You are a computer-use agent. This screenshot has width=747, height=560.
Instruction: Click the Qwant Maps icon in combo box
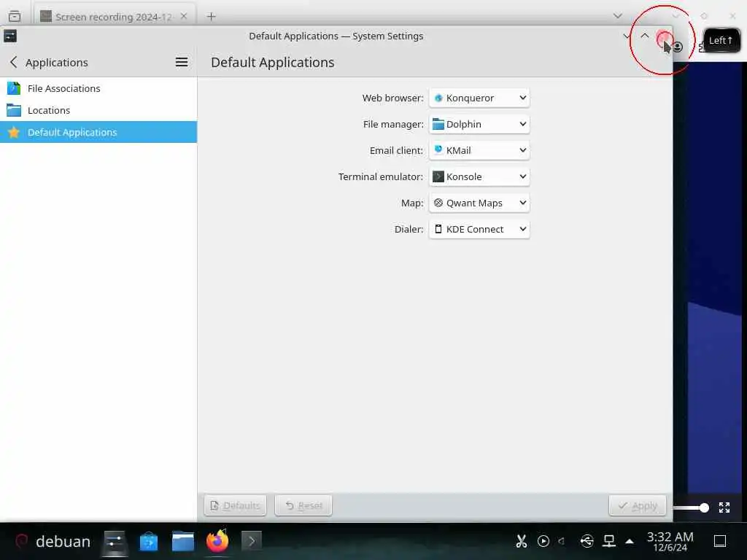(x=438, y=203)
